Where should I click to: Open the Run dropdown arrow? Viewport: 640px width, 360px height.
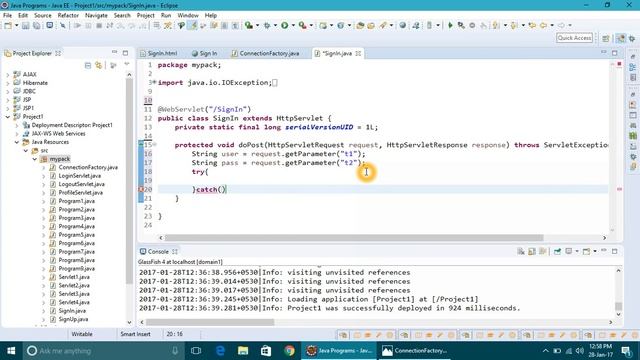click(293, 25)
